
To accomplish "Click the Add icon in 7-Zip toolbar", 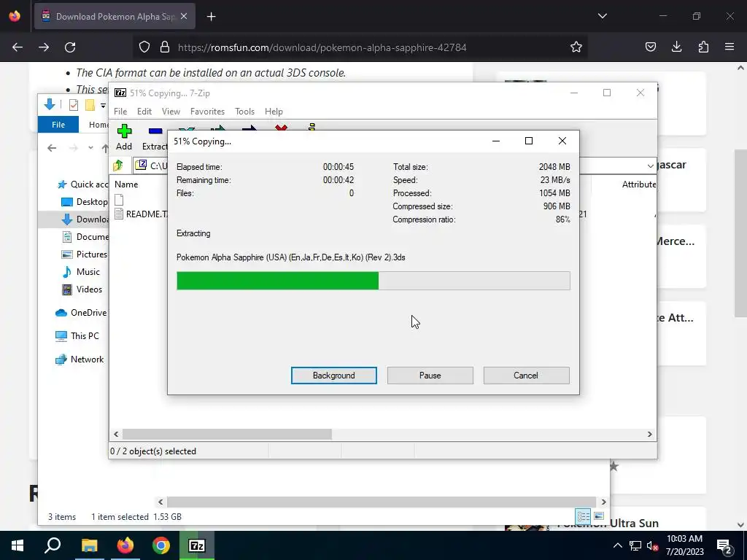I will 124,131.
